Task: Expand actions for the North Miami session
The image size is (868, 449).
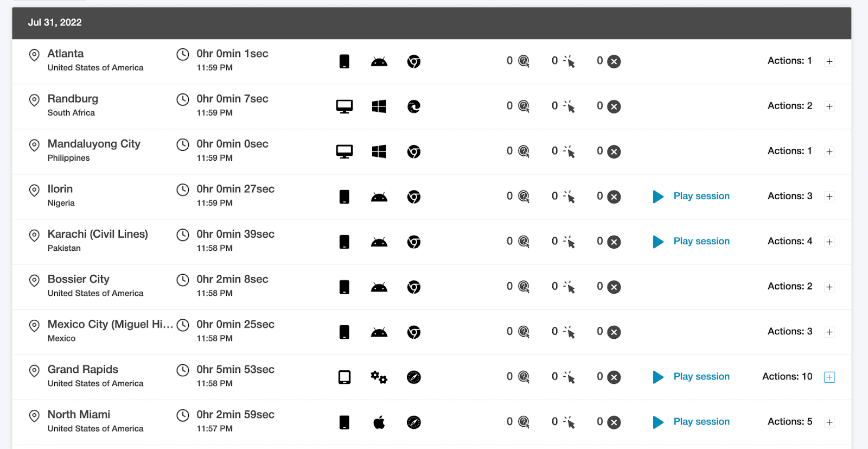Action: pos(829,422)
